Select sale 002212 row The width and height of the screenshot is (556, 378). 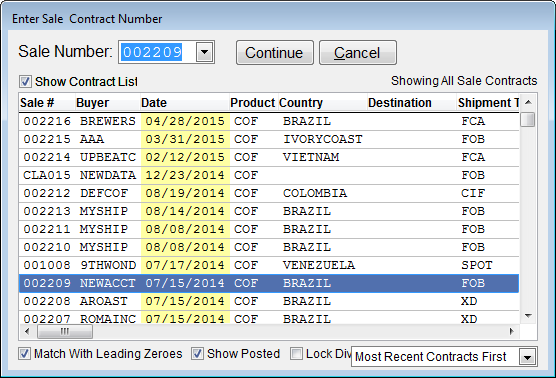pos(269,194)
